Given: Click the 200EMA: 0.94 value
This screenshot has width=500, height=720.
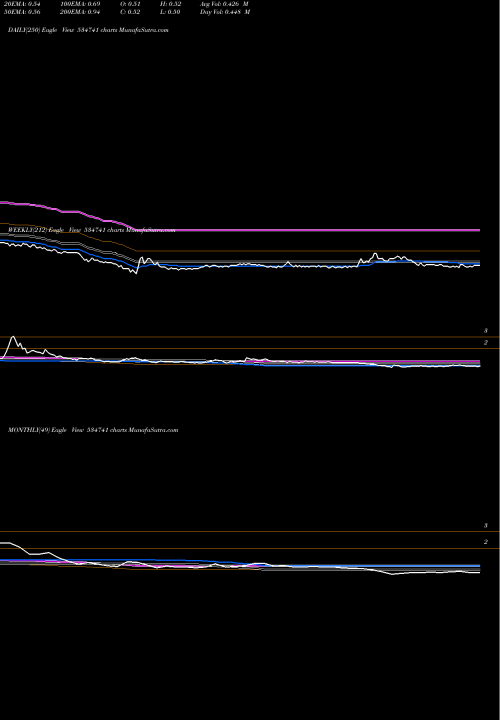Looking at the screenshot, I should [80, 12].
